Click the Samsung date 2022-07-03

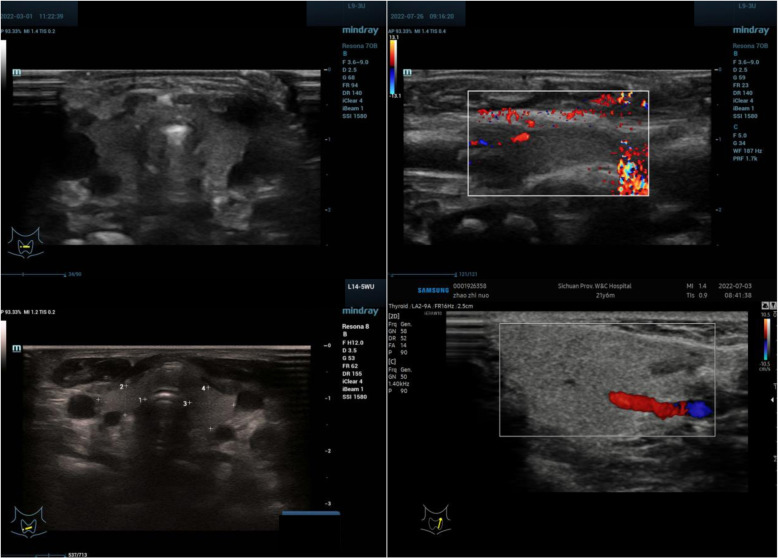coord(735,286)
